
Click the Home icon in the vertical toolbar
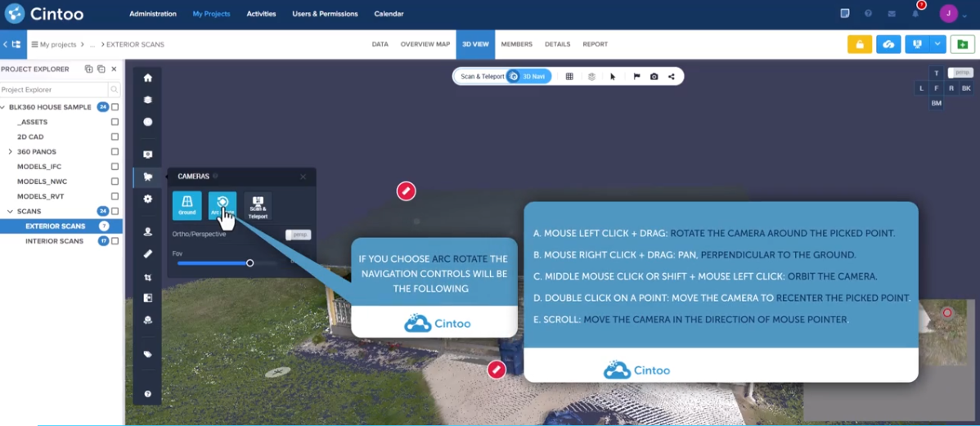[147, 78]
